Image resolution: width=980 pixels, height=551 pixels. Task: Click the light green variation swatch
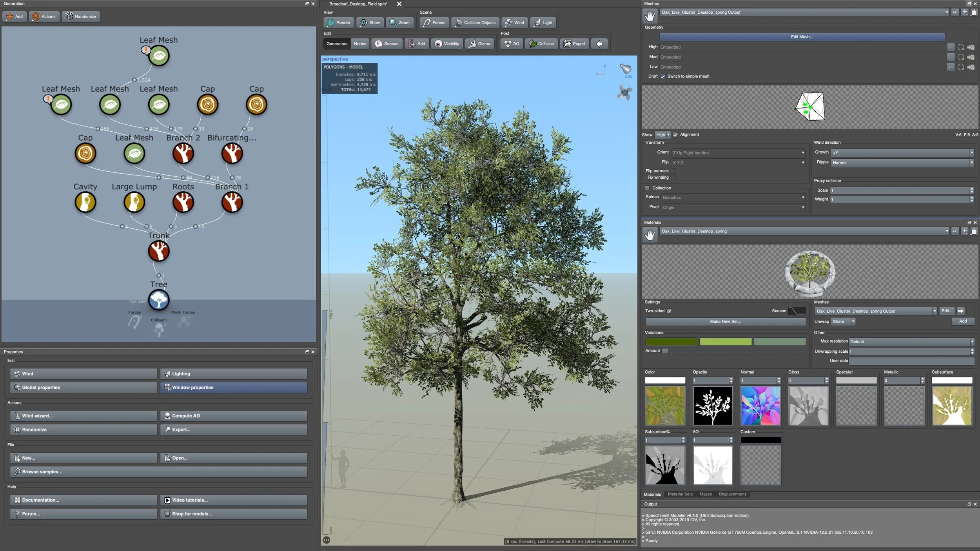(x=726, y=342)
